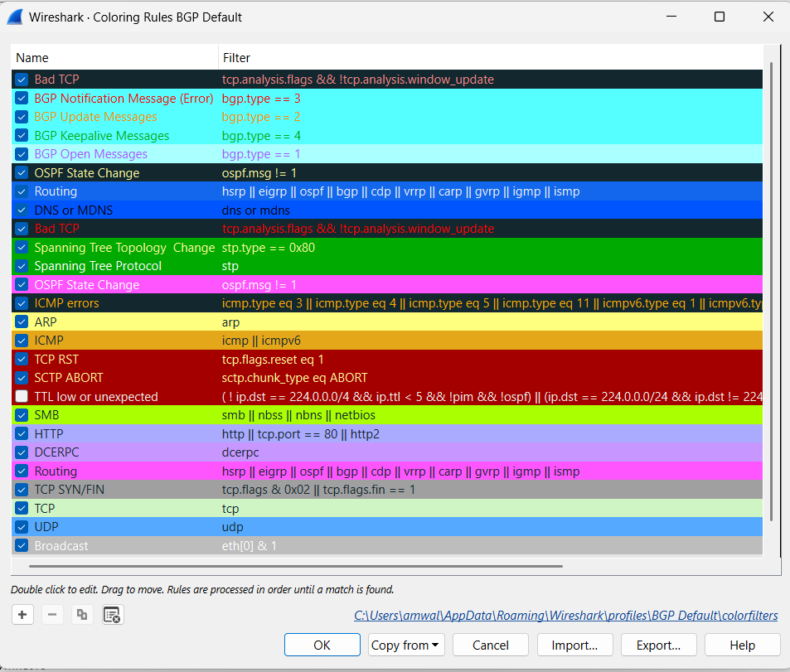790x672 pixels.
Task: Click the vertical scrollbar thumb
Action: coord(771,291)
